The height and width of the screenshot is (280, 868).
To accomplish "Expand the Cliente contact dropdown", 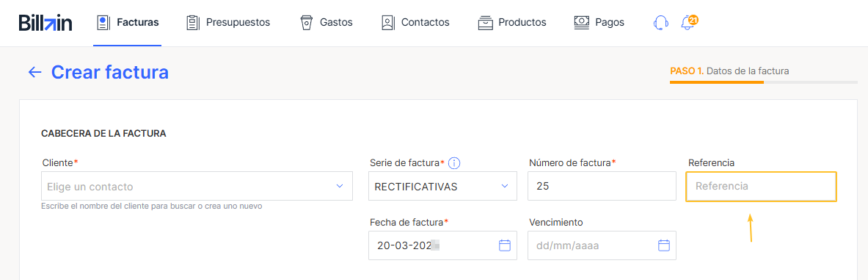I will click(197, 186).
